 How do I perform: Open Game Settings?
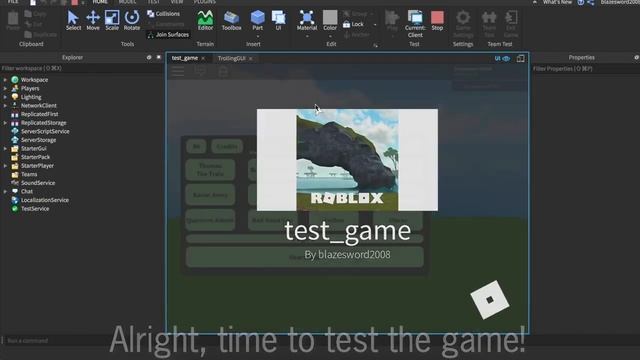pos(463,24)
